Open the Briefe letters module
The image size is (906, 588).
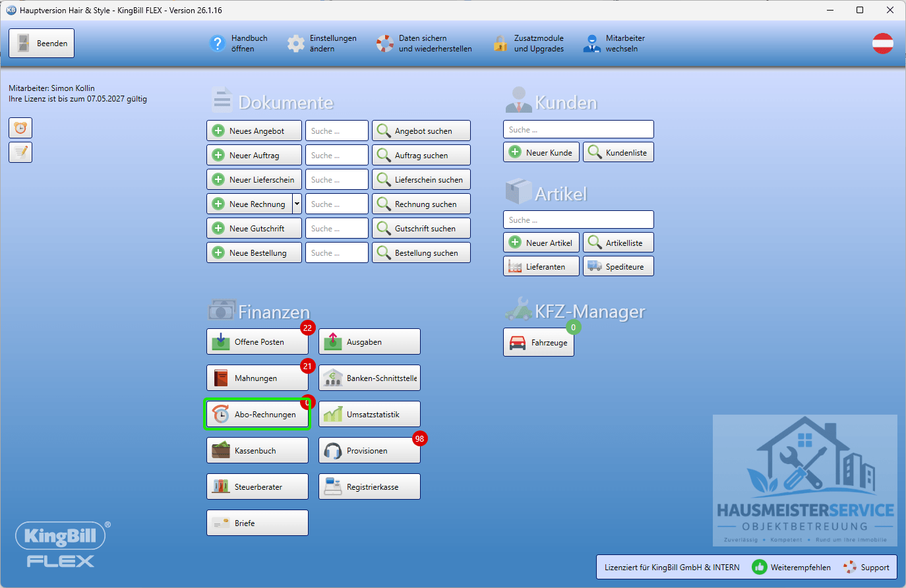257,523
